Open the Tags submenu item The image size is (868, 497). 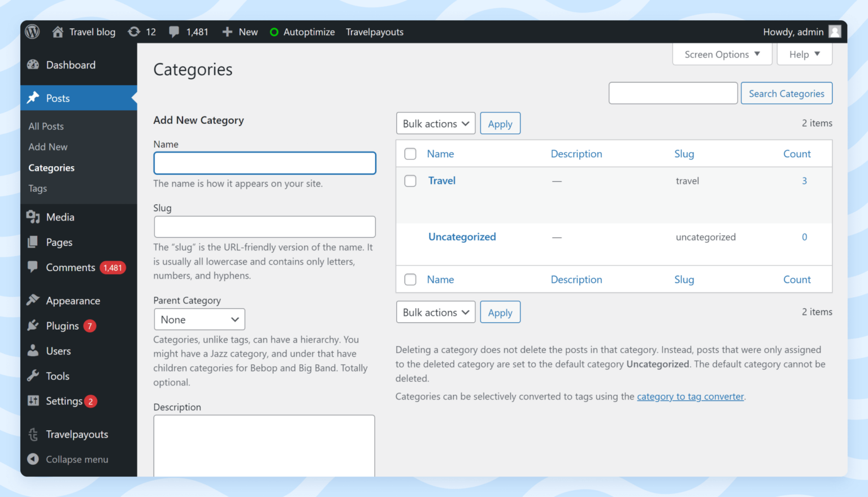(38, 188)
